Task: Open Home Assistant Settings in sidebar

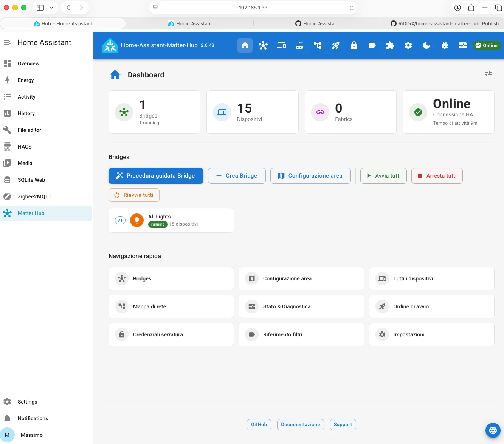Action: [x=46, y=402]
